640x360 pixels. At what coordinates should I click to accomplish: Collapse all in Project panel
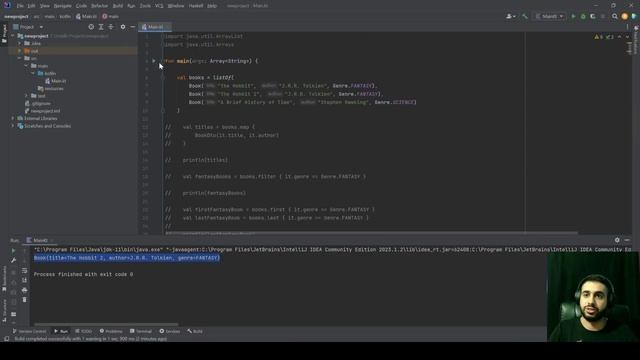pos(111,27)
